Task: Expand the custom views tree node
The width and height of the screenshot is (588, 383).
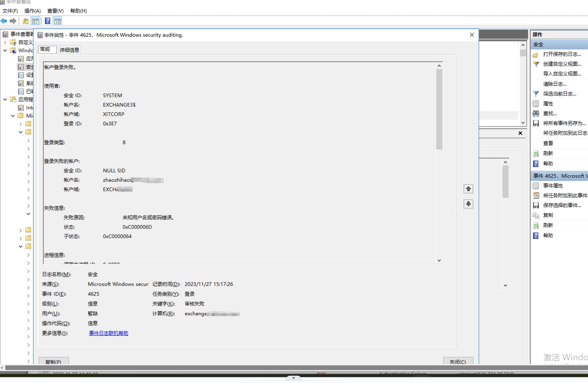Action: [x=5, y=42]
